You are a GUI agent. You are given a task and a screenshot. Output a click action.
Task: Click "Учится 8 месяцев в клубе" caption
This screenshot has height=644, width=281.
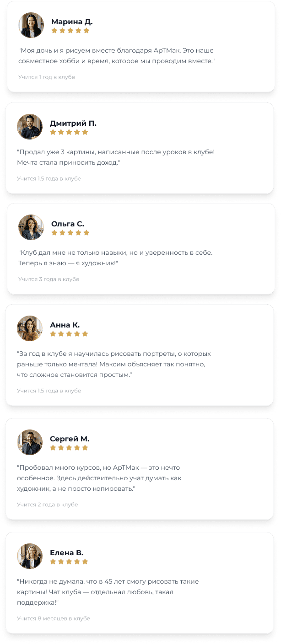(x=54, y=618)
